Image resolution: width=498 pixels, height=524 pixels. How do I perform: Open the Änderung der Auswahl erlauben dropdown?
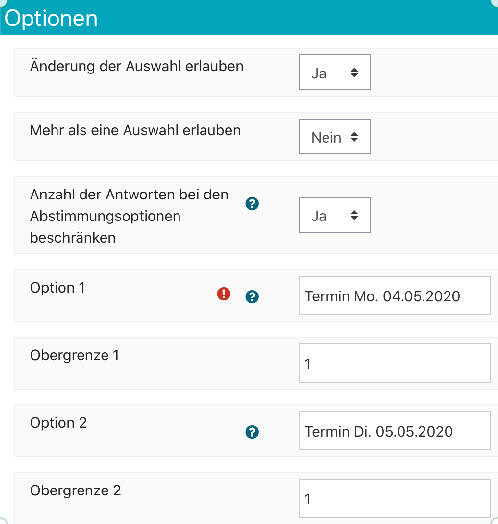tap(335, 72)
